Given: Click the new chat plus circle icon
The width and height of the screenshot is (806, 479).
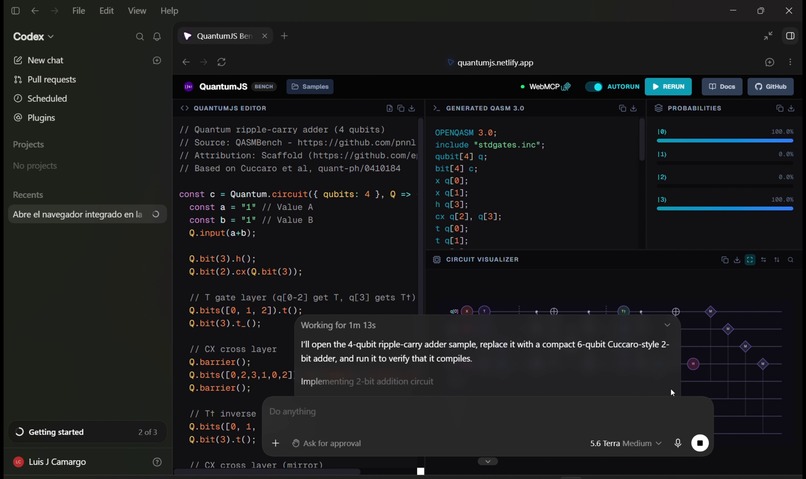Looking at the screenshot, I should click(157, 60).
